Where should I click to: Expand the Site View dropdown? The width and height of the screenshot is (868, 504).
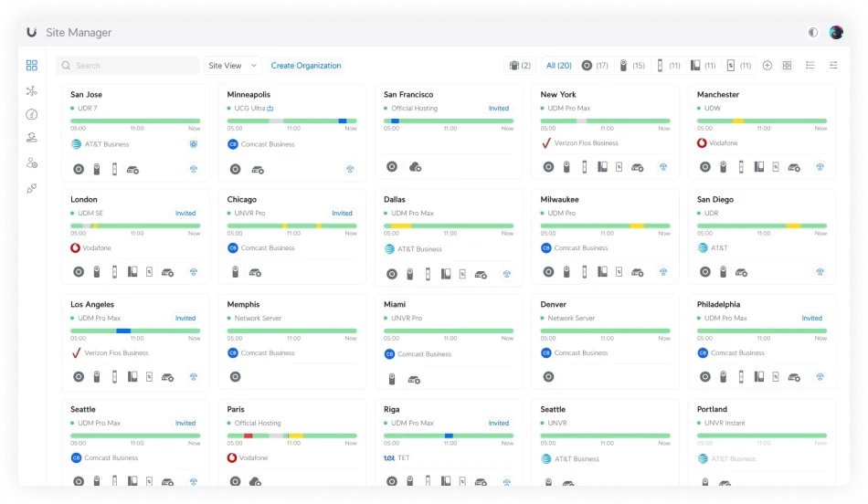pos(232,65)
